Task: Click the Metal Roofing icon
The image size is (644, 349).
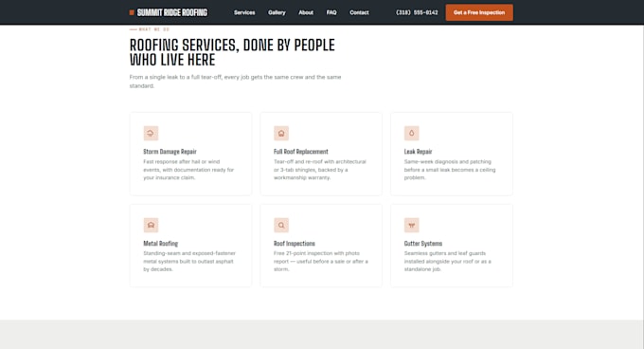Action: click(151, 225)
